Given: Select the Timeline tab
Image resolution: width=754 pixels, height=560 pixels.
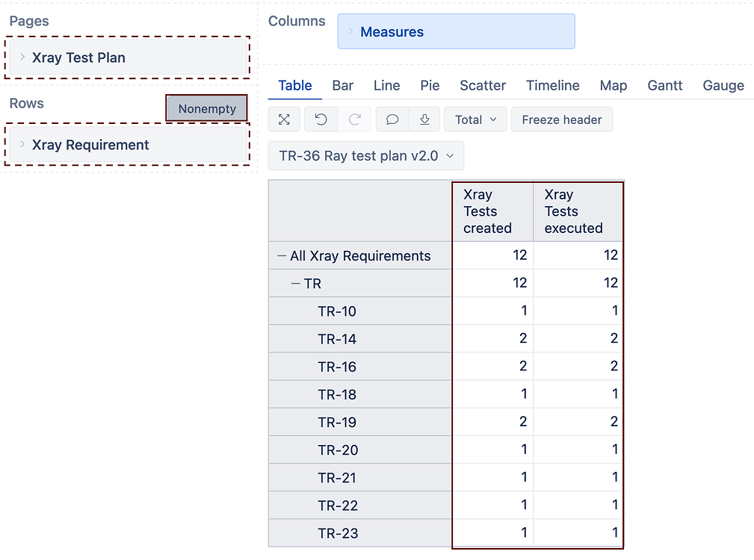Looking at the screenshot, I should click(x=552, y=86).
